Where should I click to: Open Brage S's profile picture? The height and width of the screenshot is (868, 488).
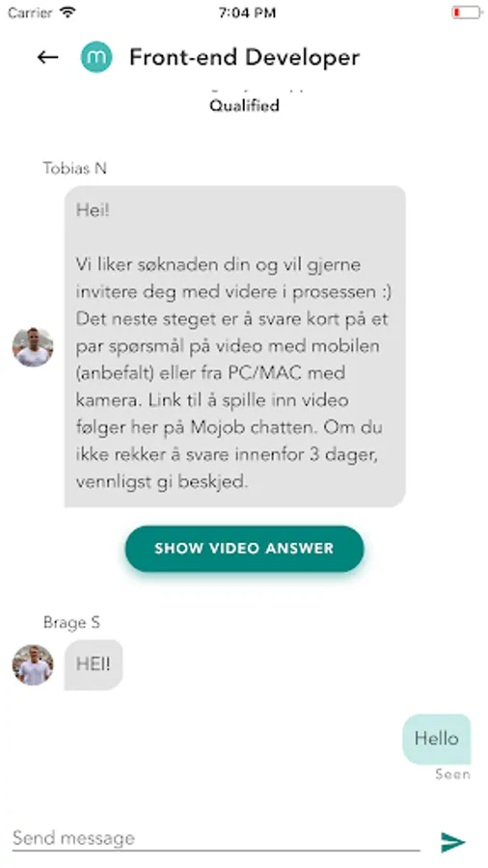[x=33, y=665]
